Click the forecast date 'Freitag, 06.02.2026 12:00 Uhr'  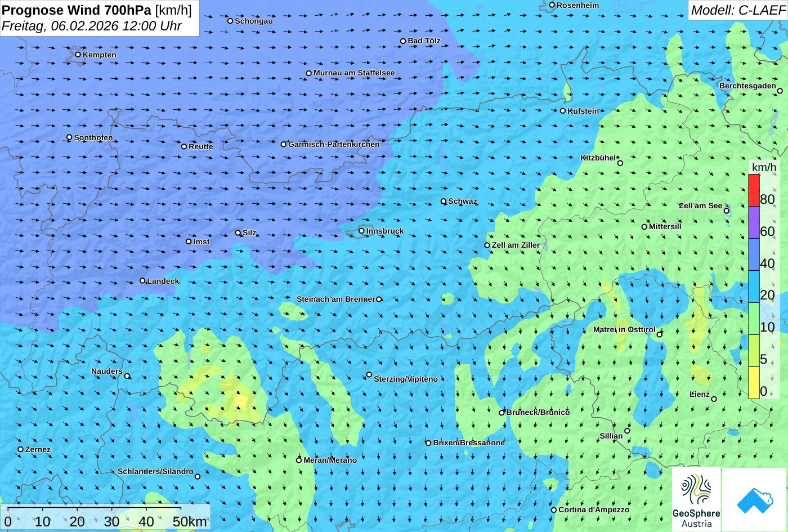[x=92, y=26]
